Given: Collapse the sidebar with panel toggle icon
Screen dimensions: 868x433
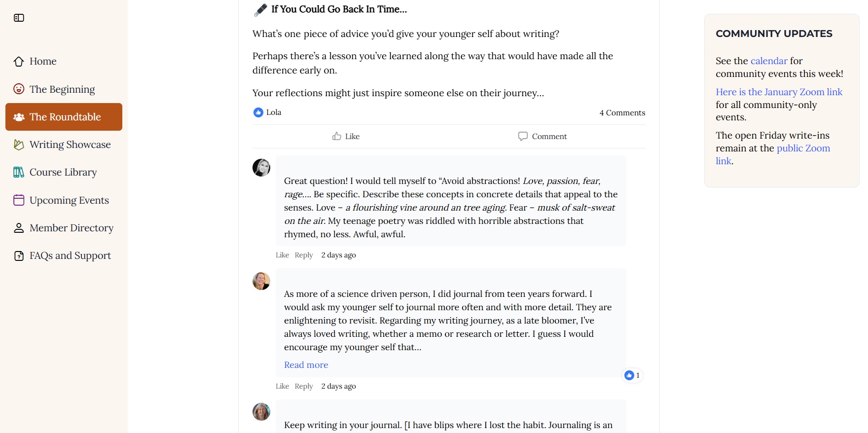Looking at the screenshot, I should [x=19, y=18].
